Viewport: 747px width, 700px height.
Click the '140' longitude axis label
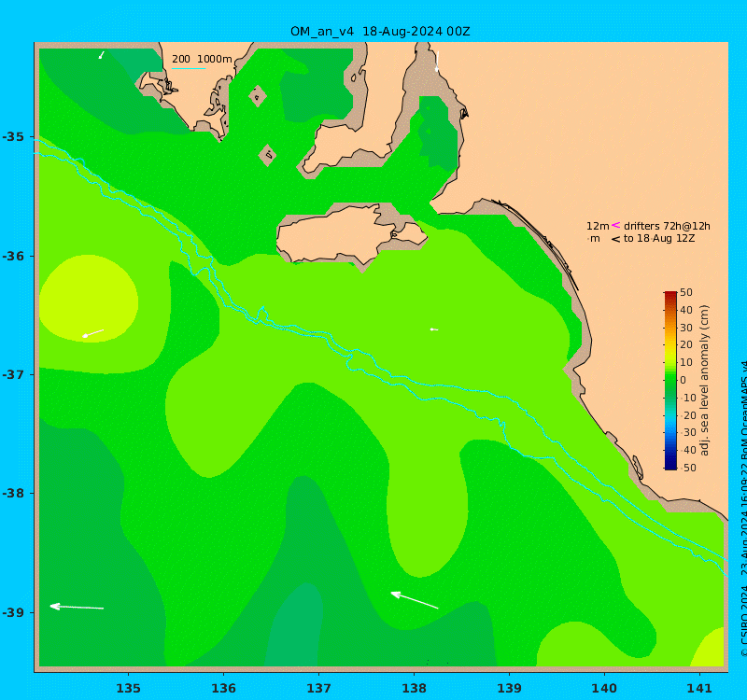point(604,688)
